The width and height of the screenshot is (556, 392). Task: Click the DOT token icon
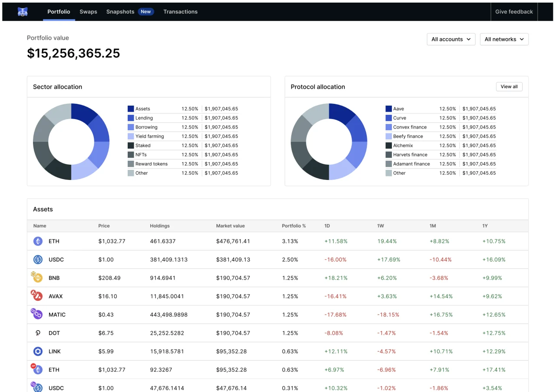38,333
